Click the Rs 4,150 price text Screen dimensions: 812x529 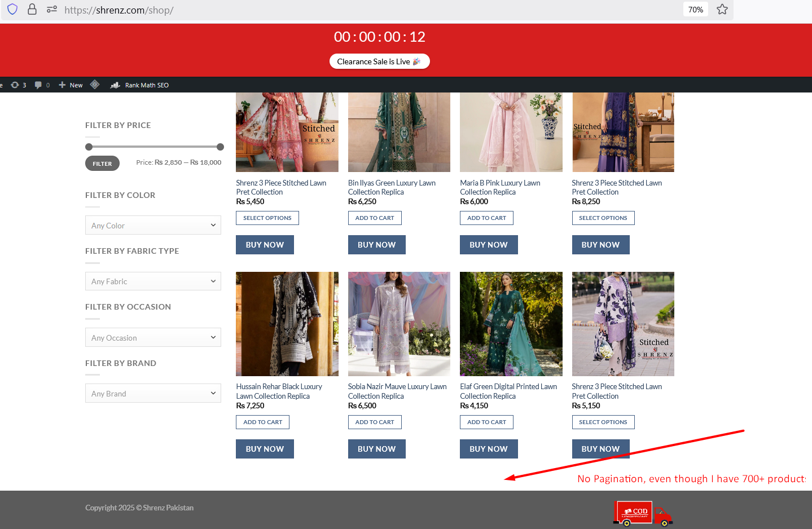[x=474, y=405]
